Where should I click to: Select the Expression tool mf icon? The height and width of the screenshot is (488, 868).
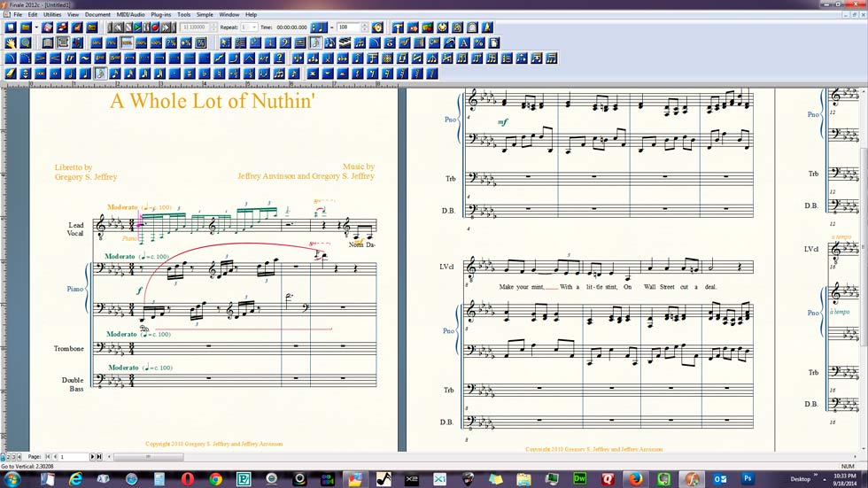(405, 43)
